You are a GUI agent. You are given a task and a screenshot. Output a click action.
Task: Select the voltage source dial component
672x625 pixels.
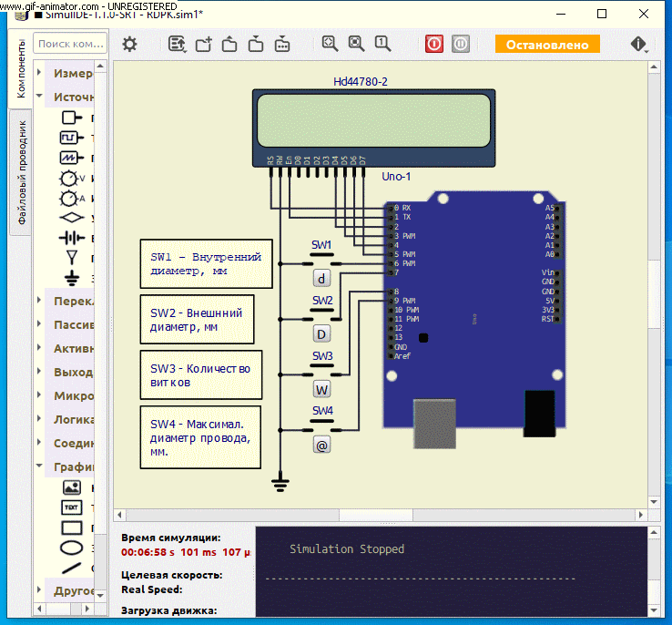tap(72, 179)
